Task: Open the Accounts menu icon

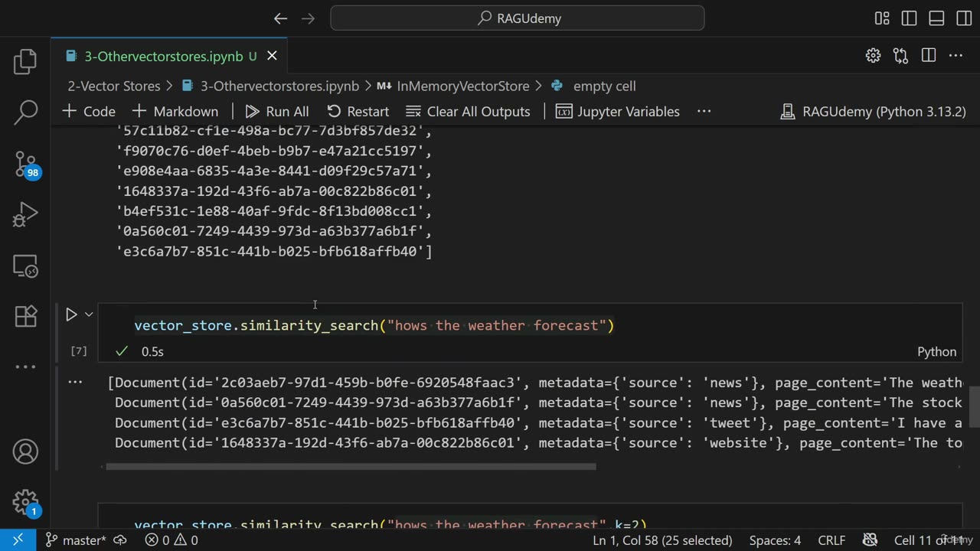Action: 25,452
